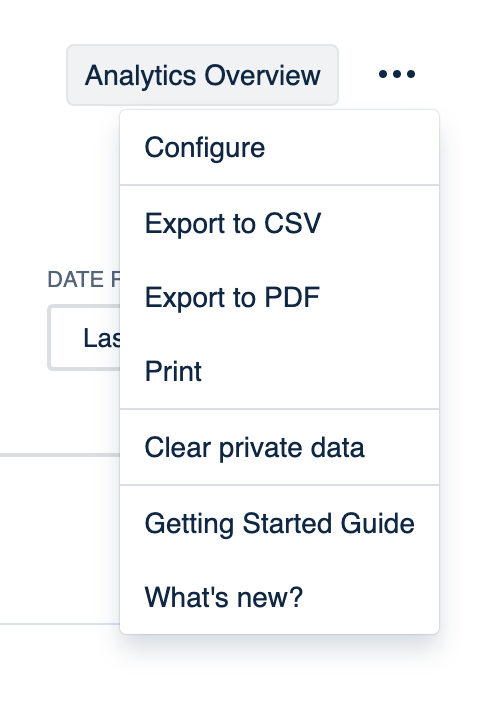Viewport: 494px width, 704px height.
Task: Export the report as a PDF
Action: 279,297
